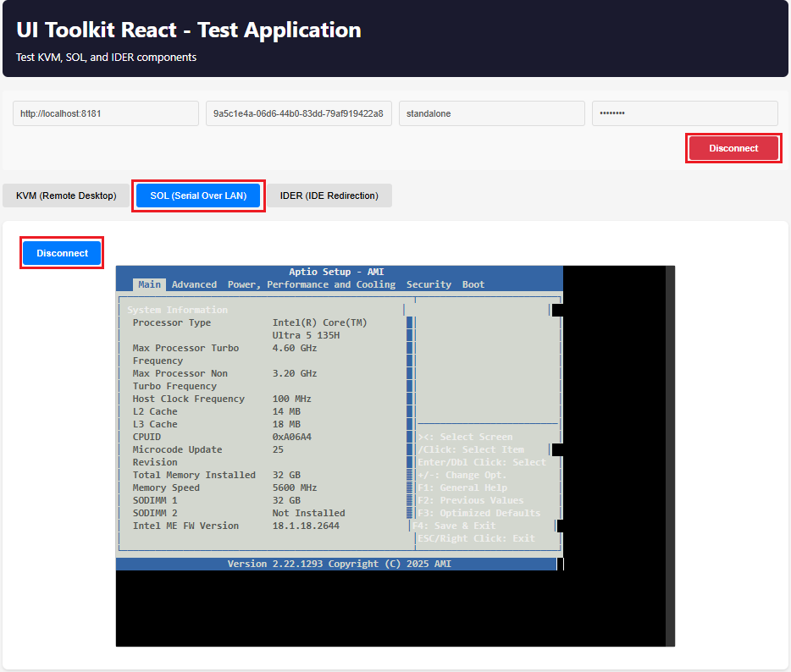Click the terminal's vertical scrollbar on the right
This screenshot has height=672, width=791.
tap(670, 455)
